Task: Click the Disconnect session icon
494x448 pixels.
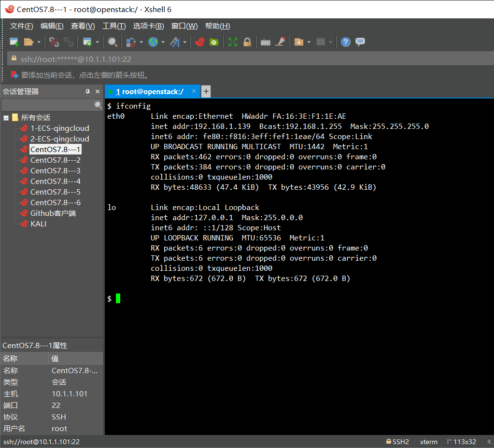Action: click(54, 42)
